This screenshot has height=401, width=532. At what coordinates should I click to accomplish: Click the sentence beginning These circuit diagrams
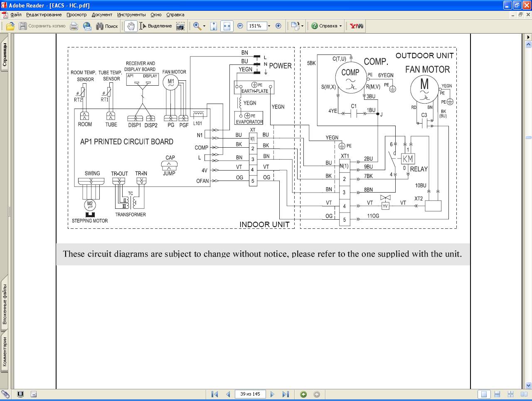tap(262, 254)
